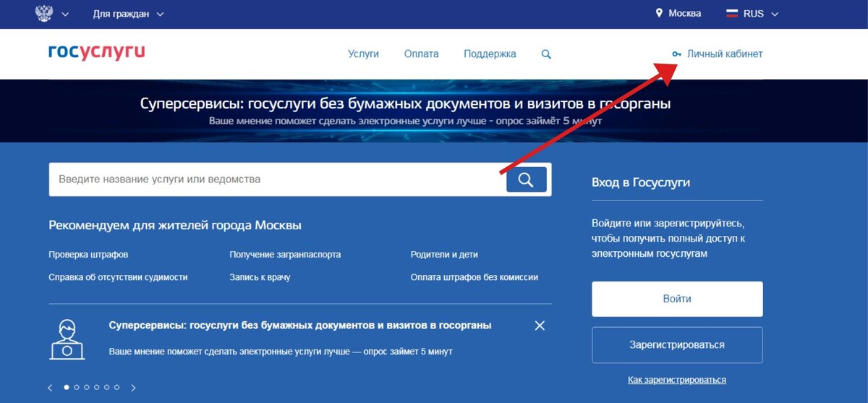Open the 'Услуги' menu item
Screen dimensions: 868x403
(363, 54)
